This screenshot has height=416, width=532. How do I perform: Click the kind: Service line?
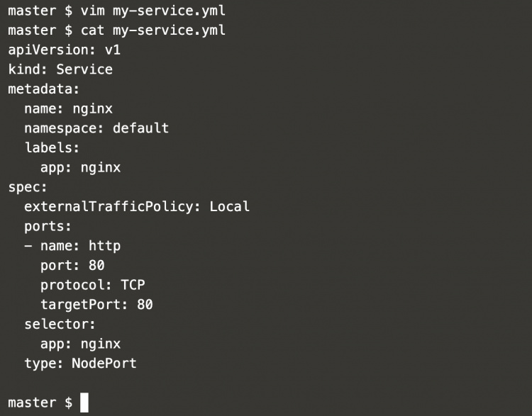click(x=60, y=69)
